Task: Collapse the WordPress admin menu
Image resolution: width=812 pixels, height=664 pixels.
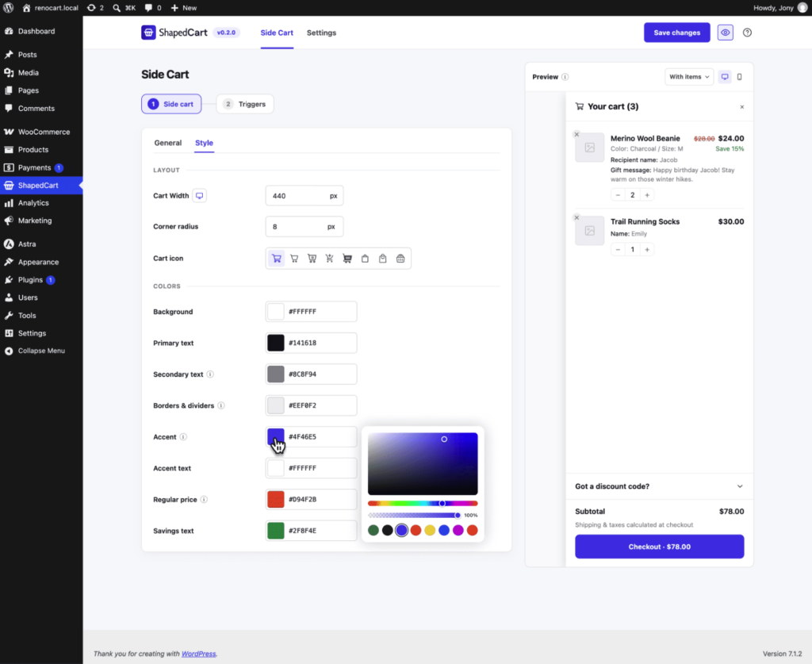Action: 41,351
